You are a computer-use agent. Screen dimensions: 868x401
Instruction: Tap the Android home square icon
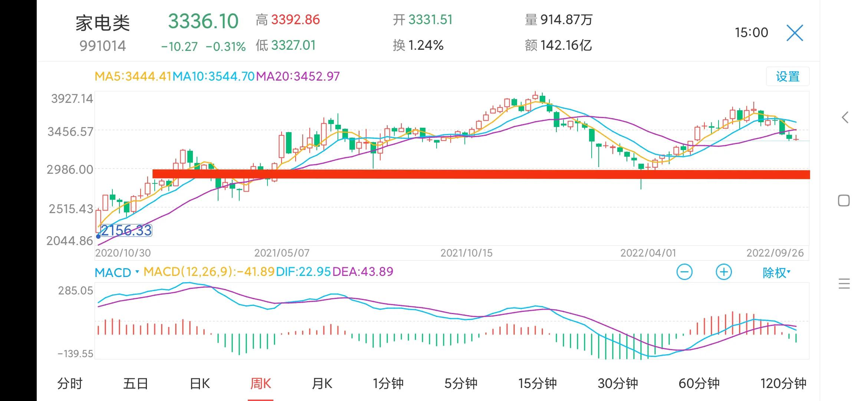[x=844, y=201]
